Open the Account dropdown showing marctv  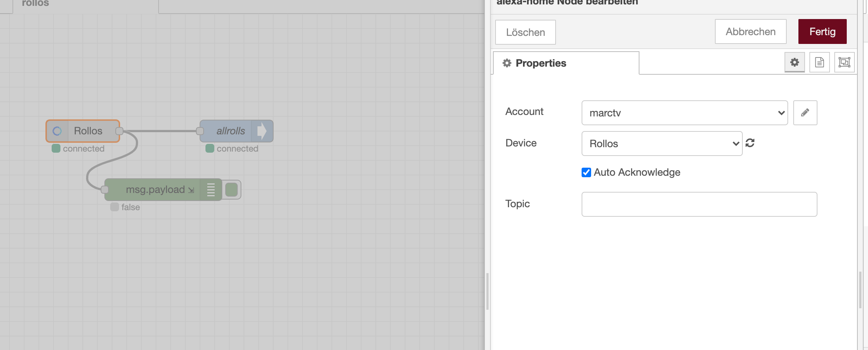[x=684, y=113]
